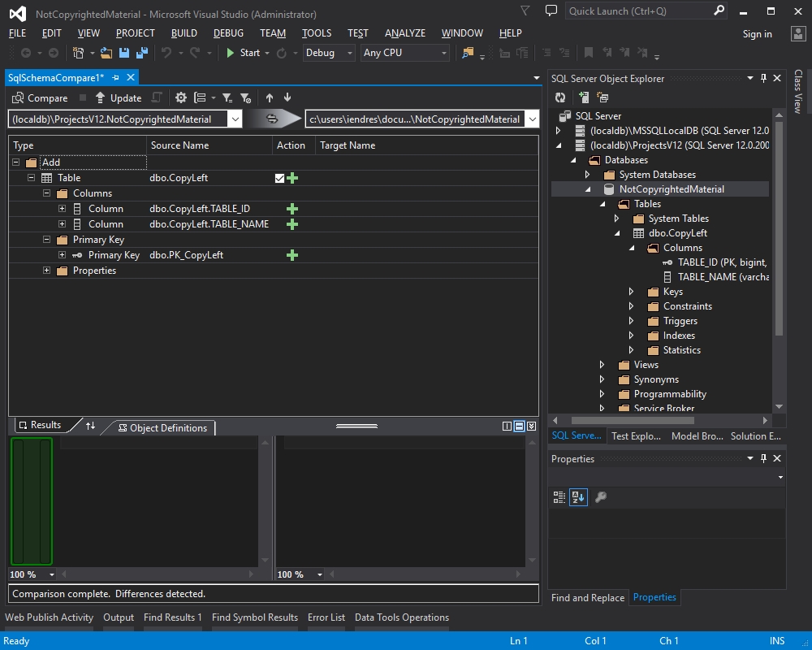Image resolution: width=812 pixels, height=650 pixels.
Task: Open the source database dropdown
Action: [x=235, y=119]
